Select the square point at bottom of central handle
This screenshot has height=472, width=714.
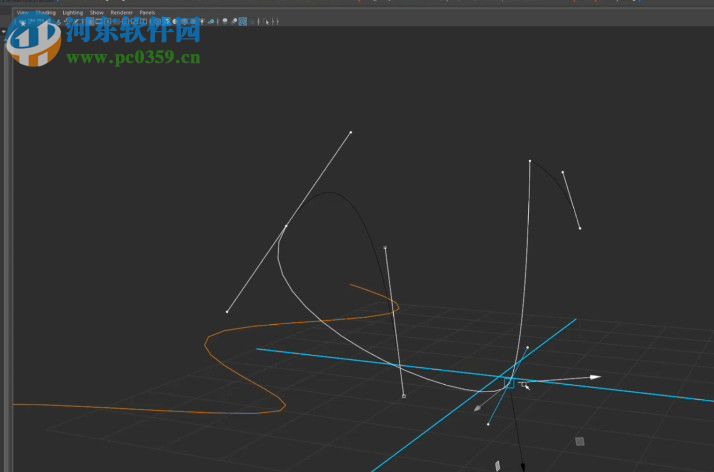tap(404, 396)
